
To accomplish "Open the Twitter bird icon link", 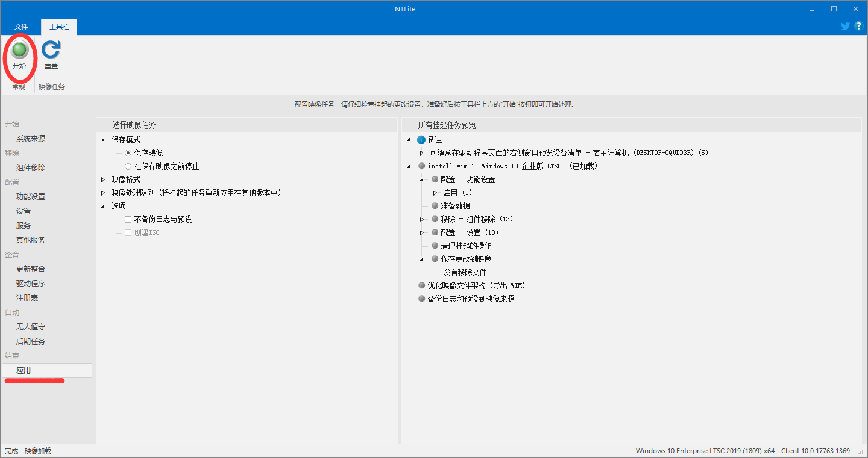I will (x=846, y=26).
